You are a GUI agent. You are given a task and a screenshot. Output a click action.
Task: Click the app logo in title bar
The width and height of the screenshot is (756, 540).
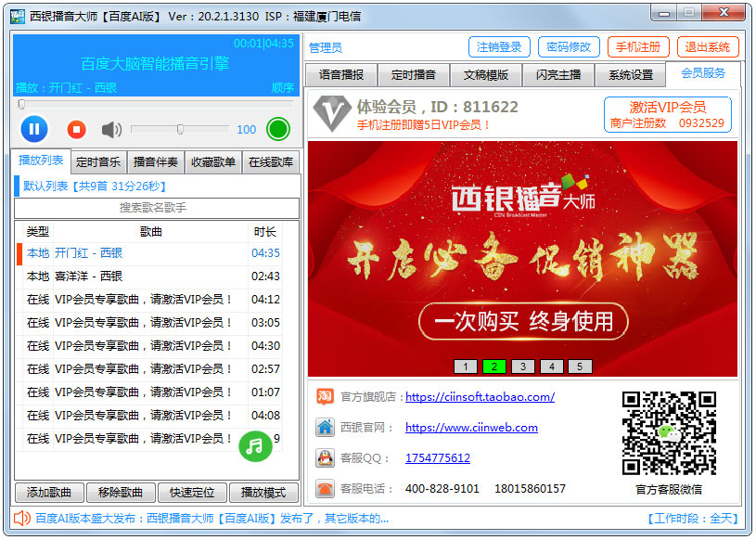(18, 16)
